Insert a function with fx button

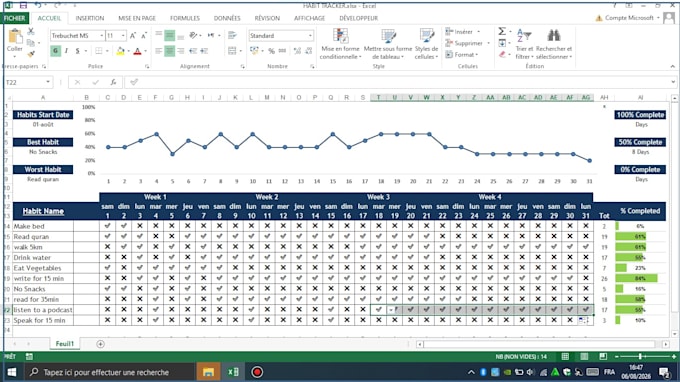point(113,82)
